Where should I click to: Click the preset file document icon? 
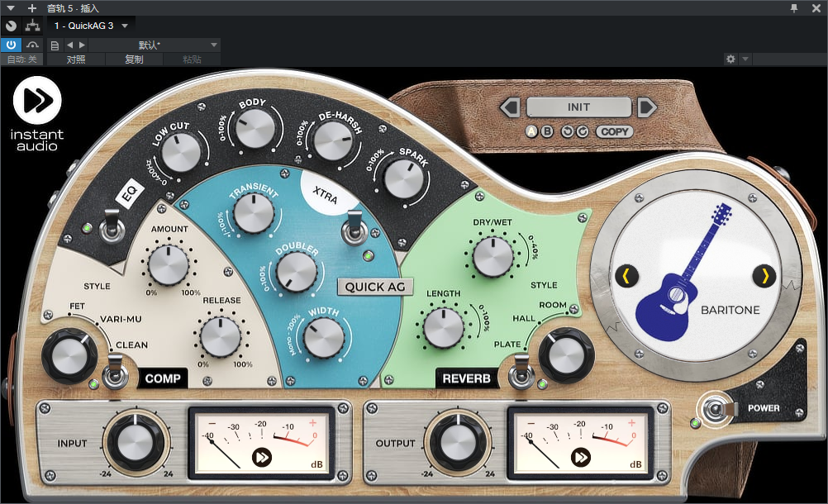pyautogui.click(x=55, y=45)
